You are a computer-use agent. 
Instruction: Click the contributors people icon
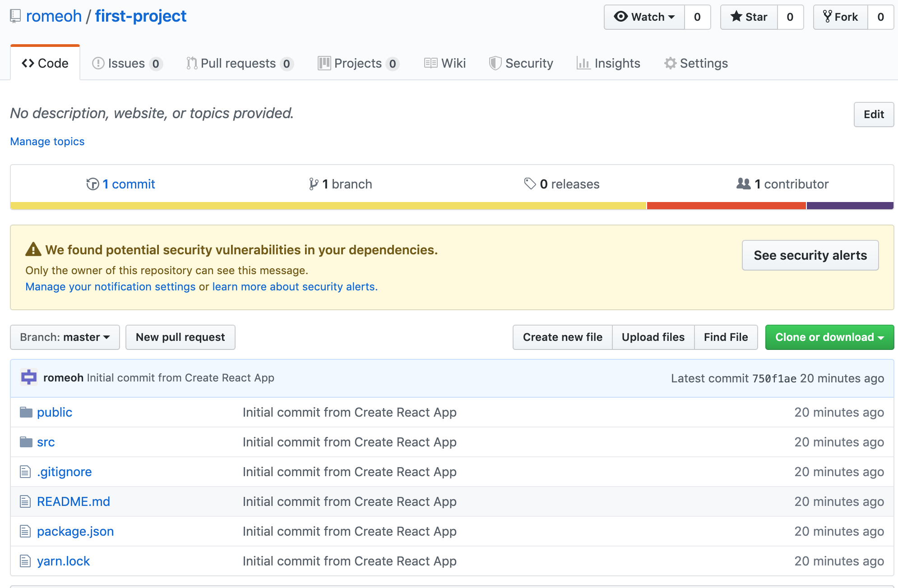point(743,184)
